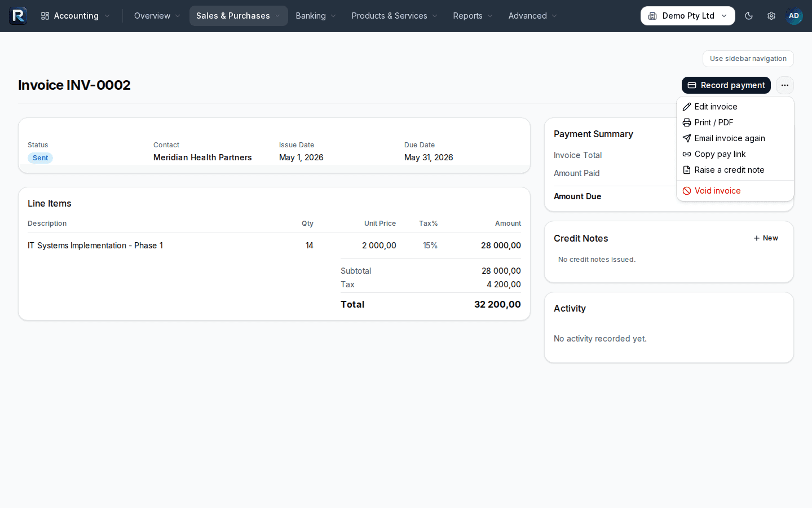Image resolution: width=812 pixels, height=508 pixels.
Task: Open the Overview menu chevron
Action: (x=178, y=16)
